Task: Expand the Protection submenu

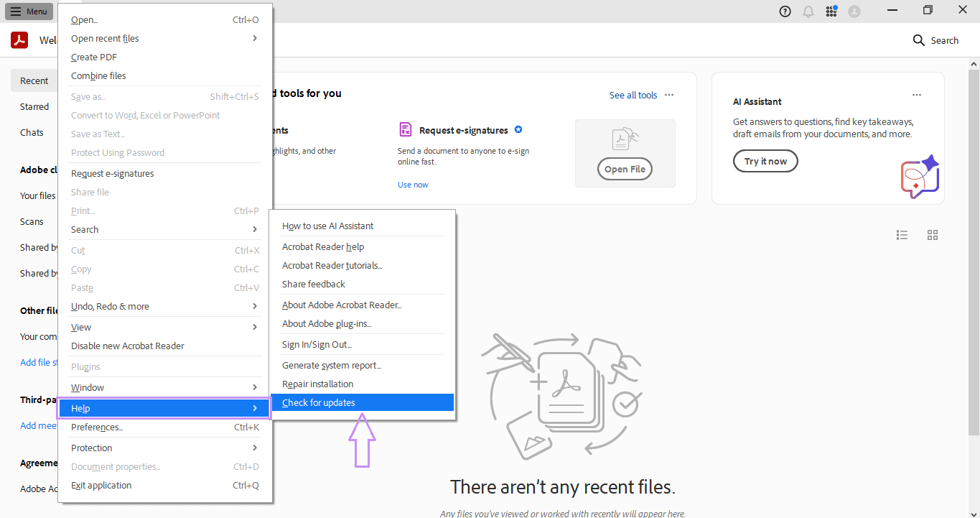Action: point(91,448)
